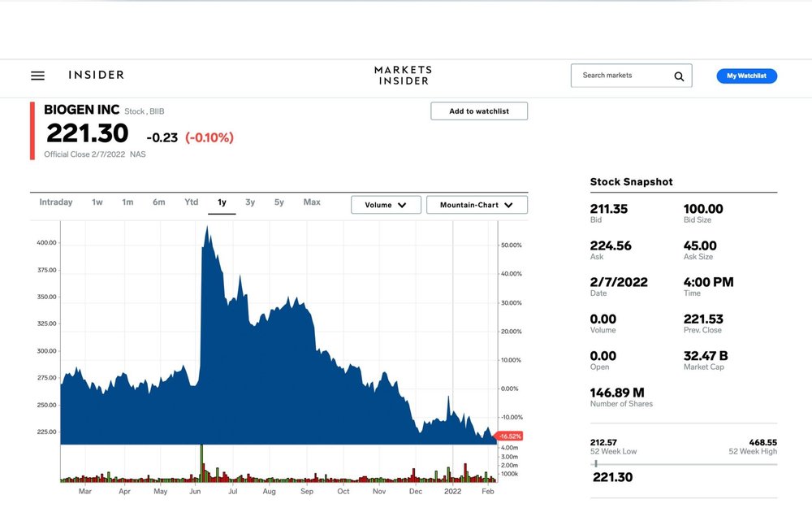Click the 468.55 52 Week High
The image size is (812, 508).
pyautogui.click(x=763, y=443)
